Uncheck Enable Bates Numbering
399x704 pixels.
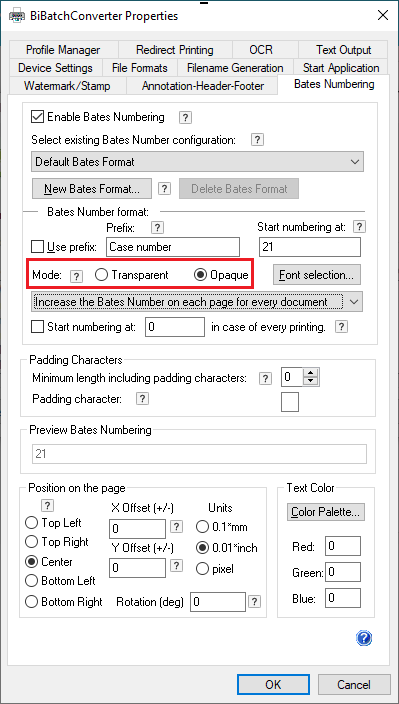(x=36, y=118)
